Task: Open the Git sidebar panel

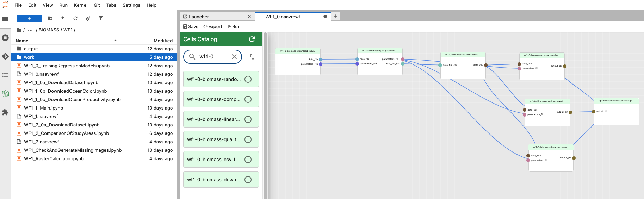Action: (x=5, y=56)
